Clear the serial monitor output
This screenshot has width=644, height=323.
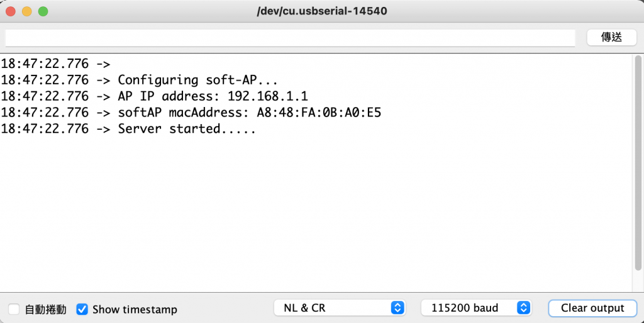click(592, 309)
